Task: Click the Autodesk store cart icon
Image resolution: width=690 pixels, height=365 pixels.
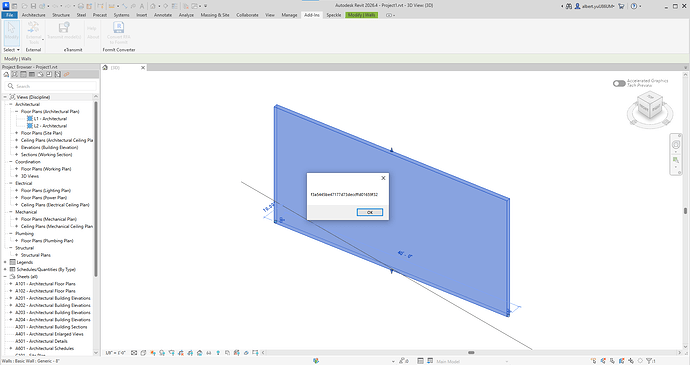Action: pyautogui.click(x=621, y=6)
